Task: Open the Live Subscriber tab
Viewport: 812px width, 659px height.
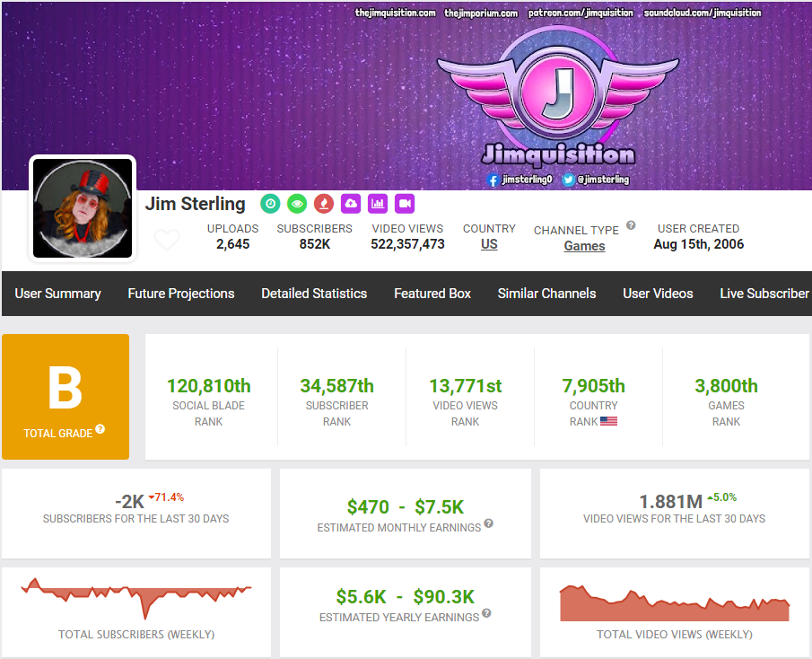Action: pyautogui.click(x=764, y=294)
